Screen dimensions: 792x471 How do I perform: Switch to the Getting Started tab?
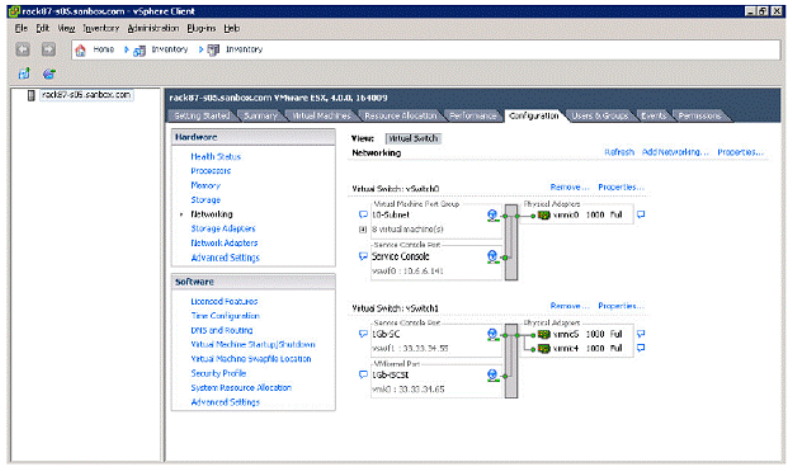(x=202, y=116)
